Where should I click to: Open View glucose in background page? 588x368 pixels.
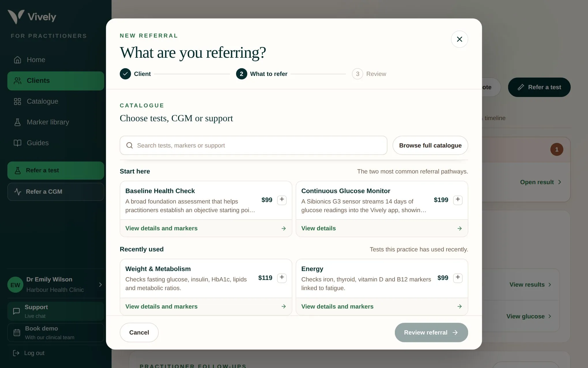tap(529, 316)
